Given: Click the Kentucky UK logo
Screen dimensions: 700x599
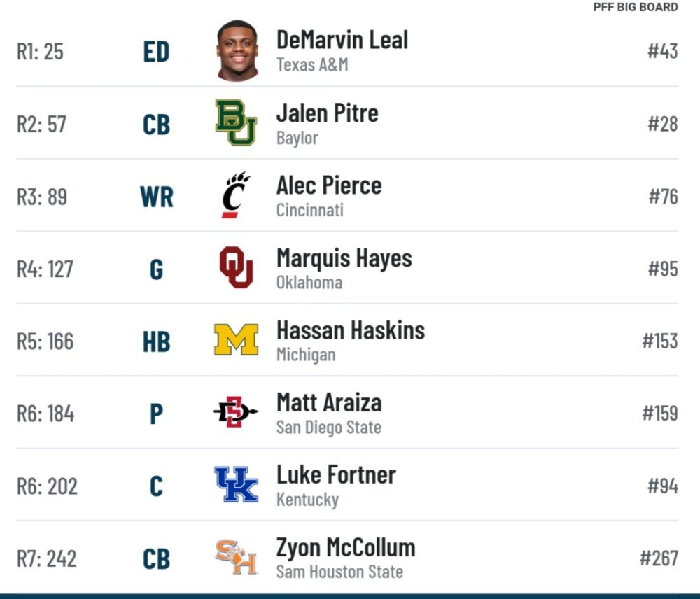Looking at the screenshot, I should pyautogui.click(x=236, y=484).
